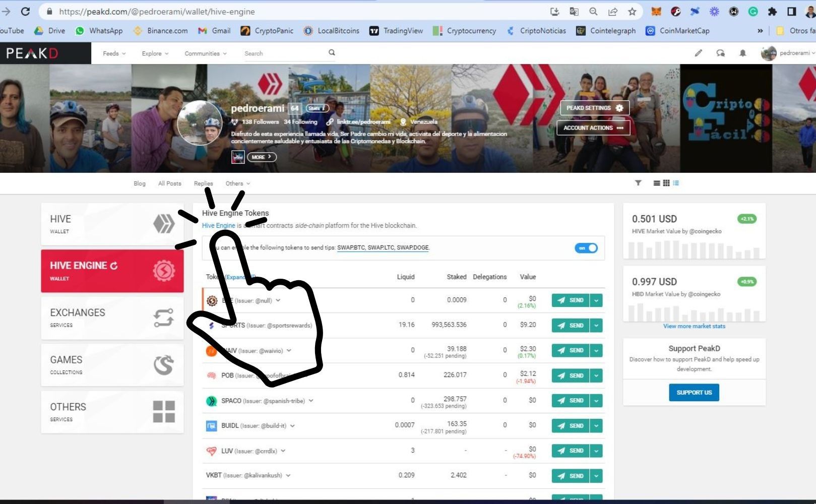
Task: Click the four-squares icon in Others
Action: pos(164,412)
